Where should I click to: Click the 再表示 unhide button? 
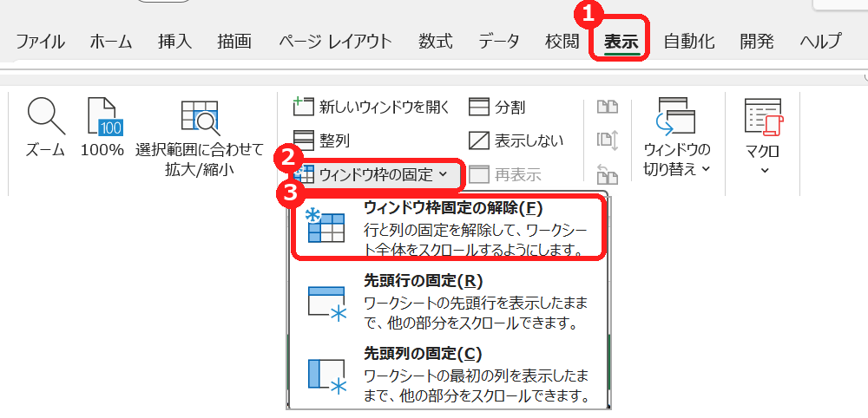(505, 175)
